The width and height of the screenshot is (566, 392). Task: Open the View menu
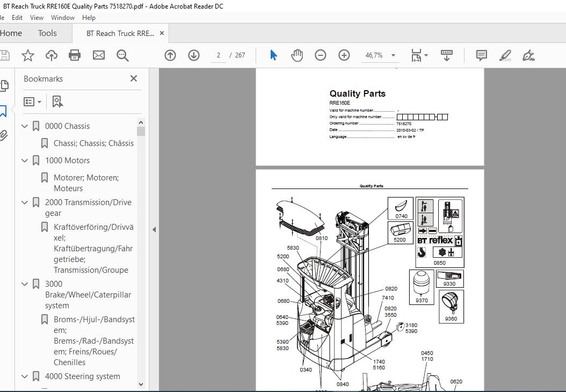pos(37,17)
